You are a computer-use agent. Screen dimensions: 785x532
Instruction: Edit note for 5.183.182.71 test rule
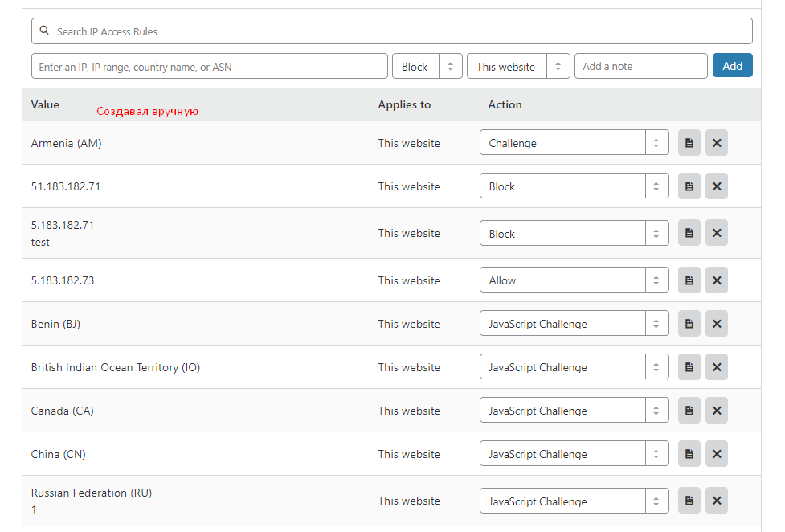click(689, 234)
